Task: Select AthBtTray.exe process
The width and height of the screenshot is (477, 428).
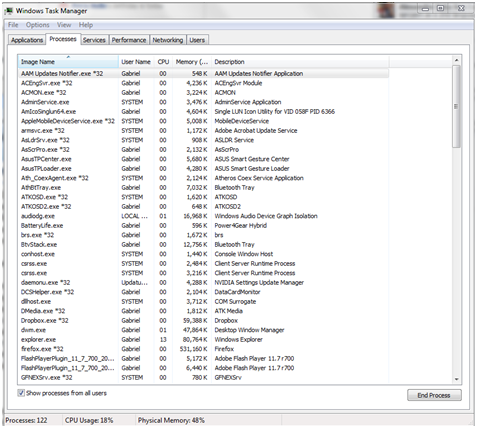Action: pyautogui.click(x=203, y=187)
